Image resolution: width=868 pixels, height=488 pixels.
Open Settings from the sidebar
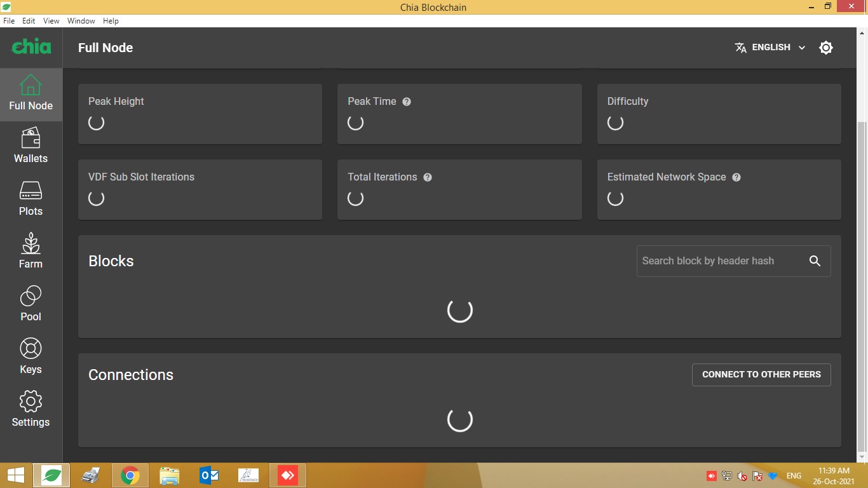click(x=31, y=410)
